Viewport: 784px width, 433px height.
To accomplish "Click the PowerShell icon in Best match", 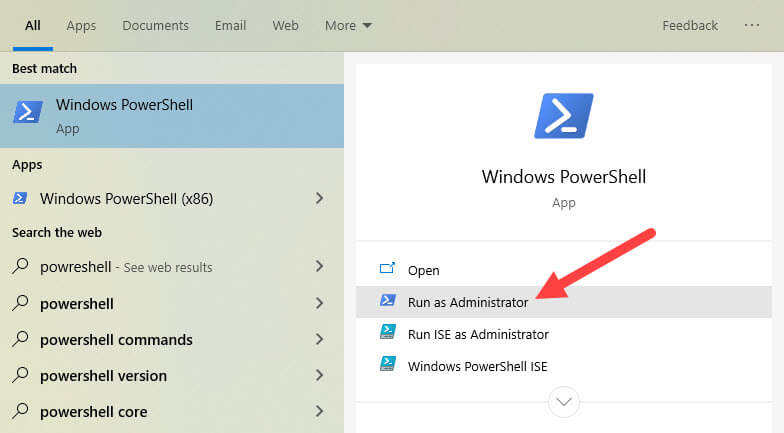I will [x=28, y=112].
